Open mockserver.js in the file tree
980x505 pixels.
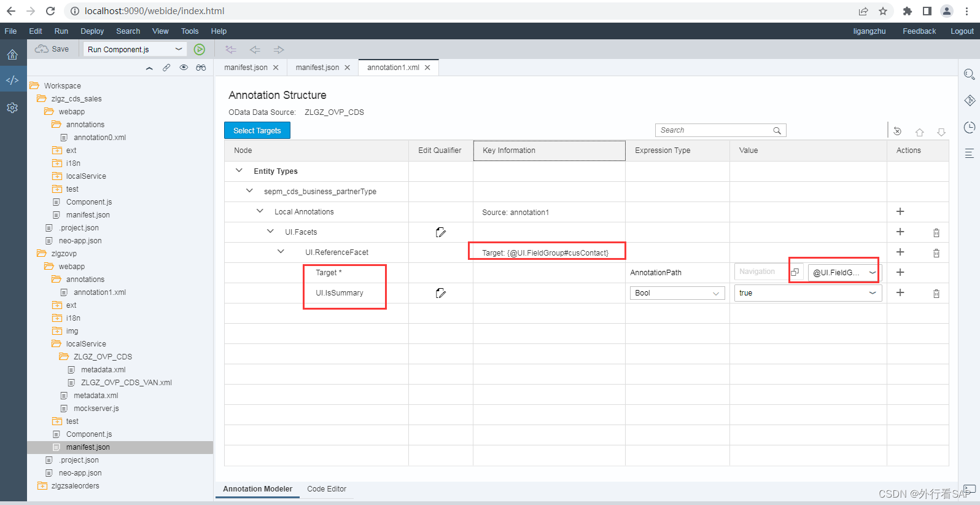96,409
